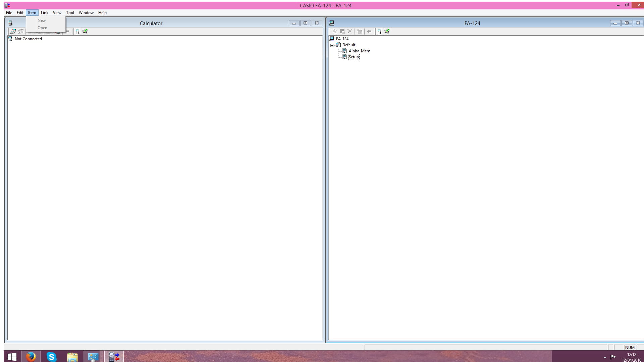
Task: Click the calculator icon in Calculator window title bar
Action: (10, 23)
